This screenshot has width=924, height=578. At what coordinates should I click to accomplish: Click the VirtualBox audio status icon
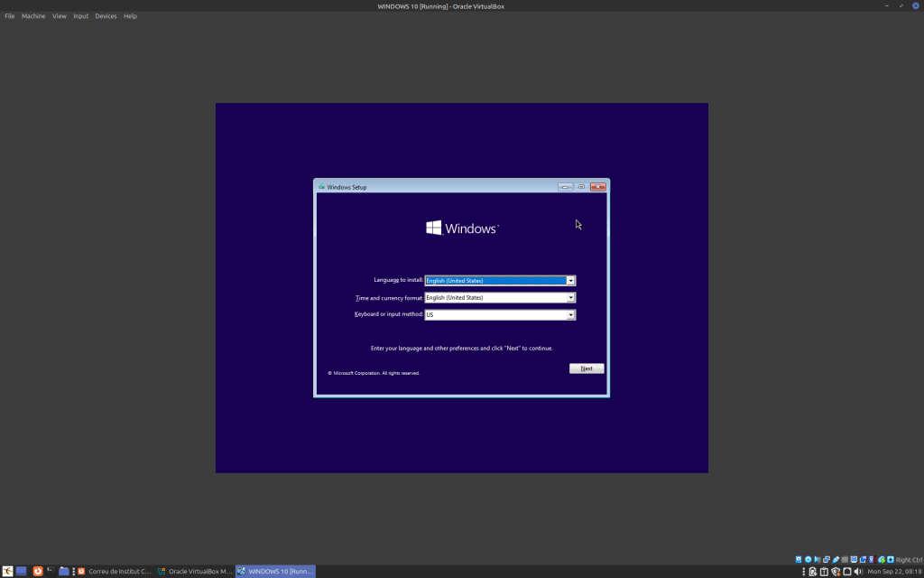(x=818, y=560)
